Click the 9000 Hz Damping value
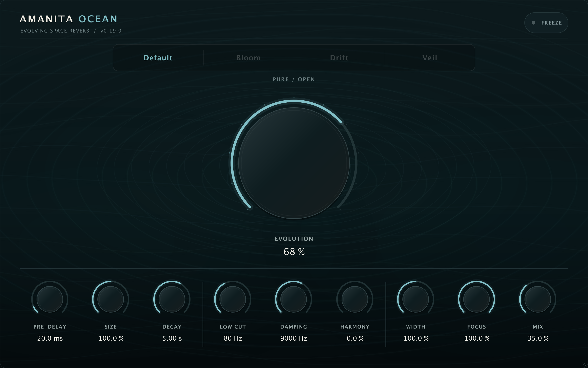Image resolution: width=588 pixels, height=368 pixels. 294,338
